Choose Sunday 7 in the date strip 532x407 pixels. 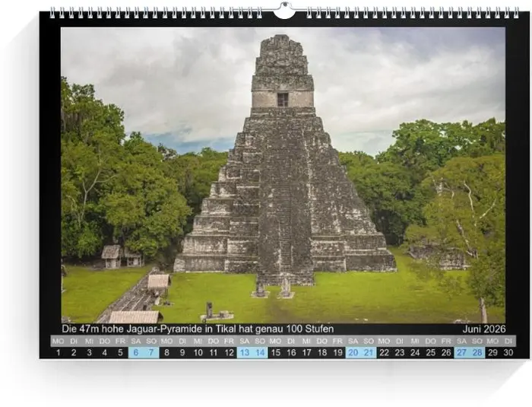(x=151, y=353)
